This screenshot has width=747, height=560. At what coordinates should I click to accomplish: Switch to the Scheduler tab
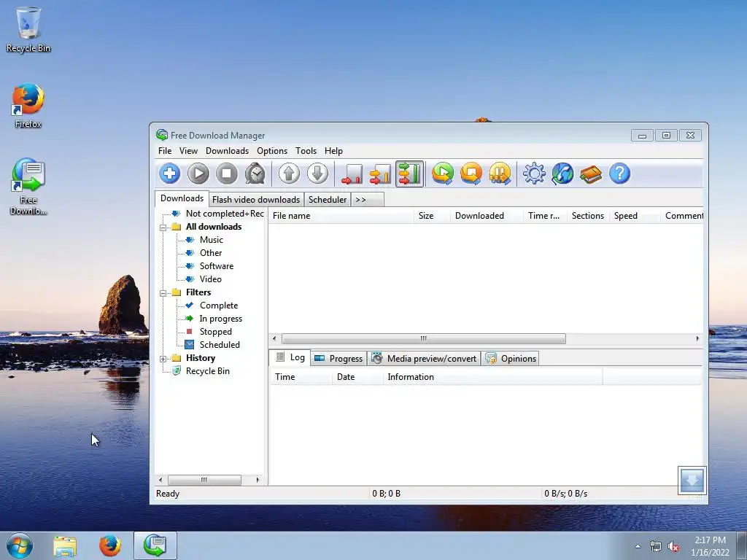tap(328, 200)
